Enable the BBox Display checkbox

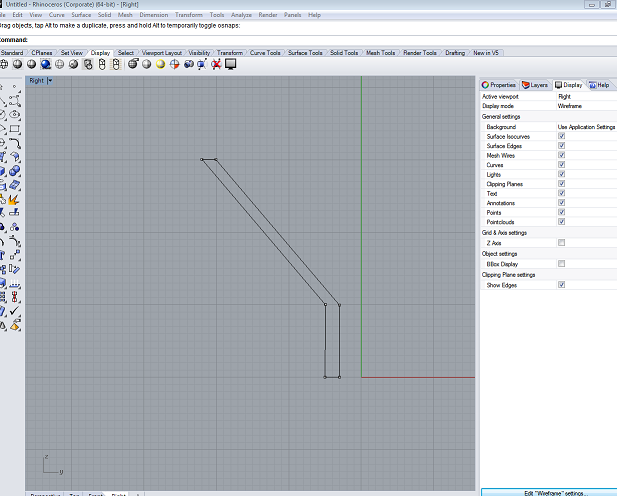[x=562, y=263]
